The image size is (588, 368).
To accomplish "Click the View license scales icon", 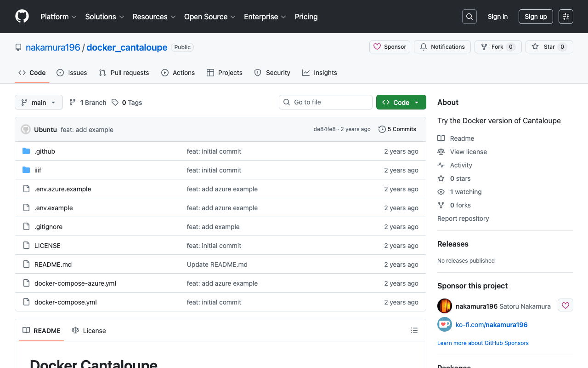I will click(x=441, y=152).
